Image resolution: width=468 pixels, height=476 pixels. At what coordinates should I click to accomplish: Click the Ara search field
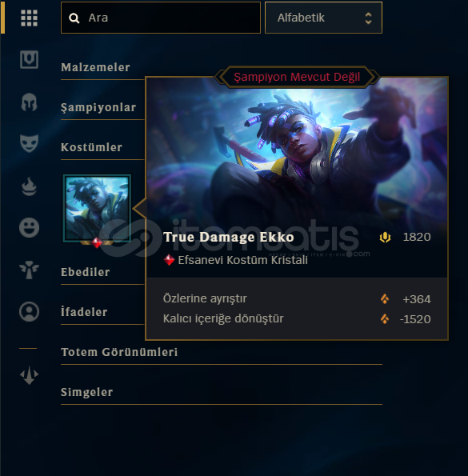pyautogui.click(x=161, y=18)
